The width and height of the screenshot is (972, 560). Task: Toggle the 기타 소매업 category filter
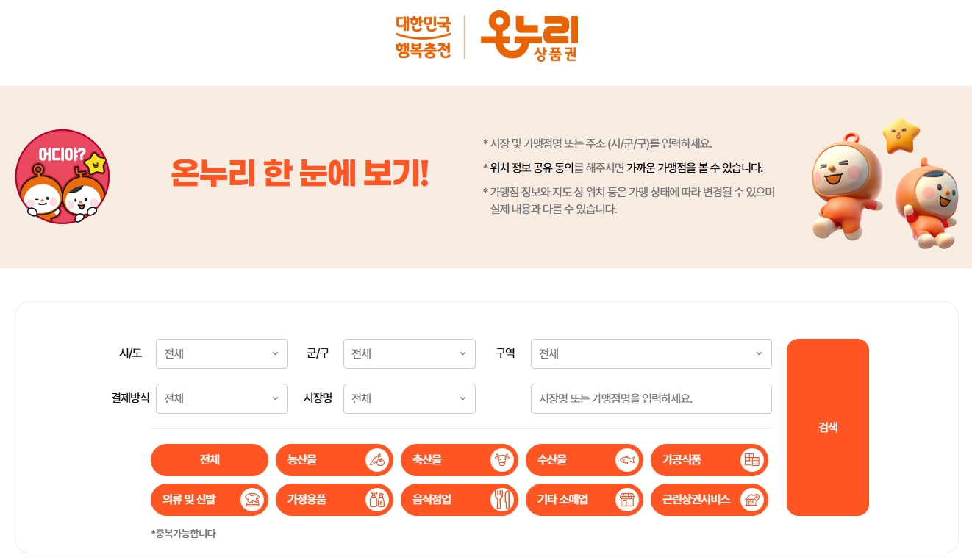pos(585,500)
